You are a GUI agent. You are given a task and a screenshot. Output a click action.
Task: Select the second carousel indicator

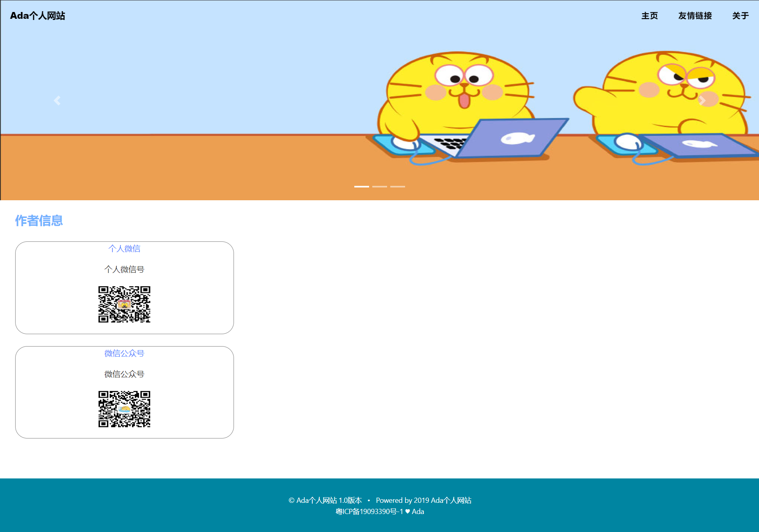[x=379, y=186]
